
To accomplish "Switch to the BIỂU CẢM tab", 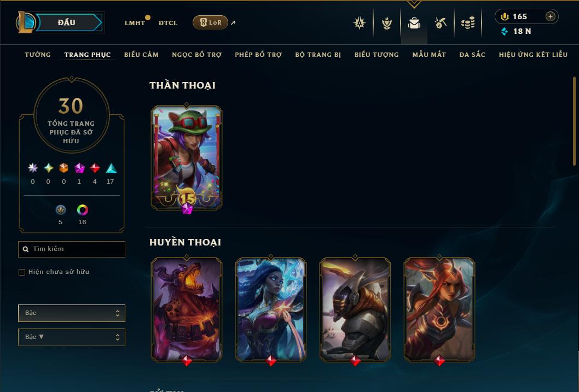I will (141, 55).
